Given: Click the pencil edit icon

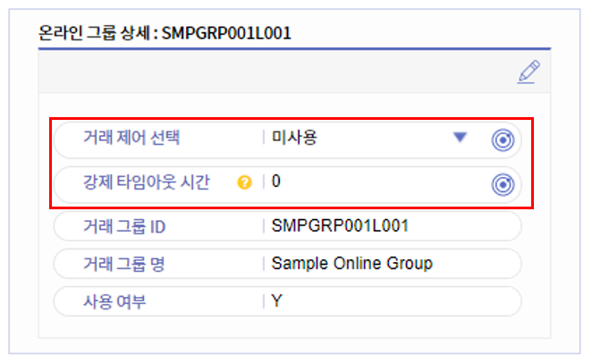Looking at the screenshot, I should pos(529,72).
